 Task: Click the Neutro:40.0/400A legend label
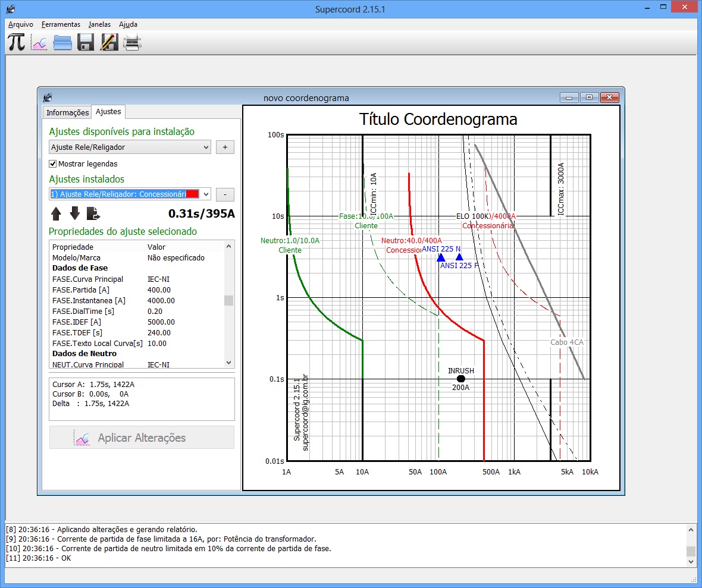click(412, 241)
